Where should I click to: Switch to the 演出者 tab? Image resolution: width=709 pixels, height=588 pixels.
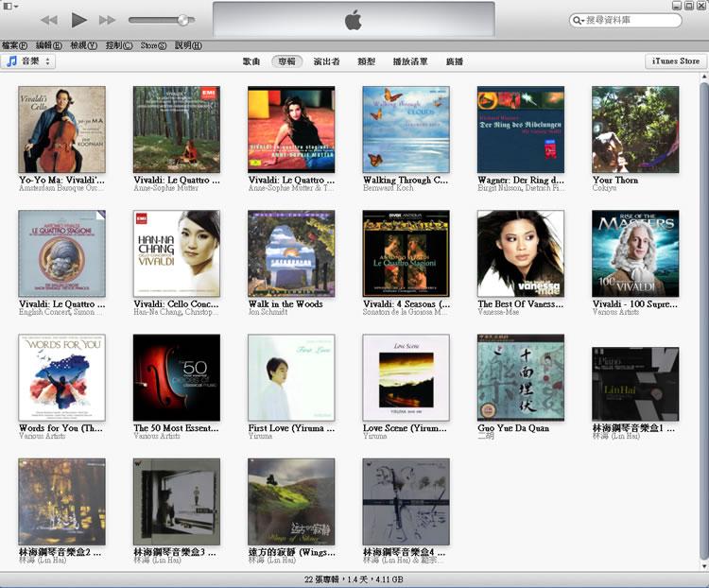pos(326,61)
